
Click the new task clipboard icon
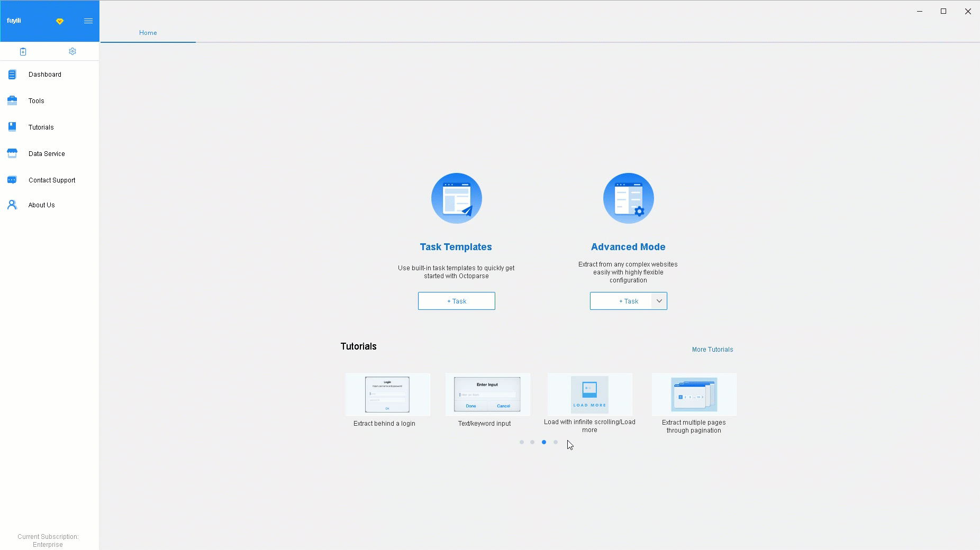coord(23,51)
